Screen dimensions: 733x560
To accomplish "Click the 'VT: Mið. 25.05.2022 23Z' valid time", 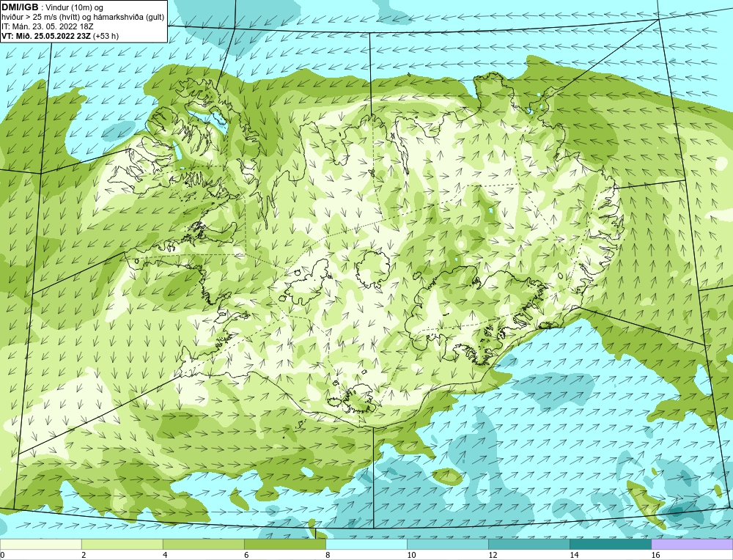I will click(46, 36).
